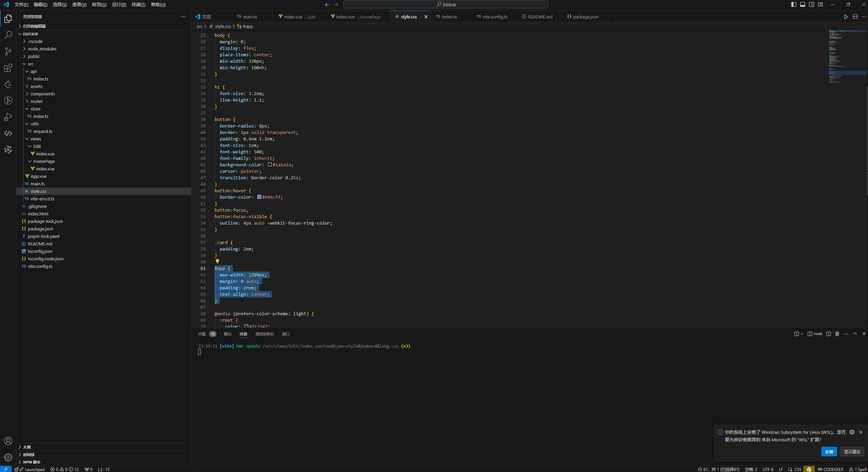This screenshot has height=472, width=868.
Task: Click 安装 button in WSL notification
Action: click(x=829, y=452)
